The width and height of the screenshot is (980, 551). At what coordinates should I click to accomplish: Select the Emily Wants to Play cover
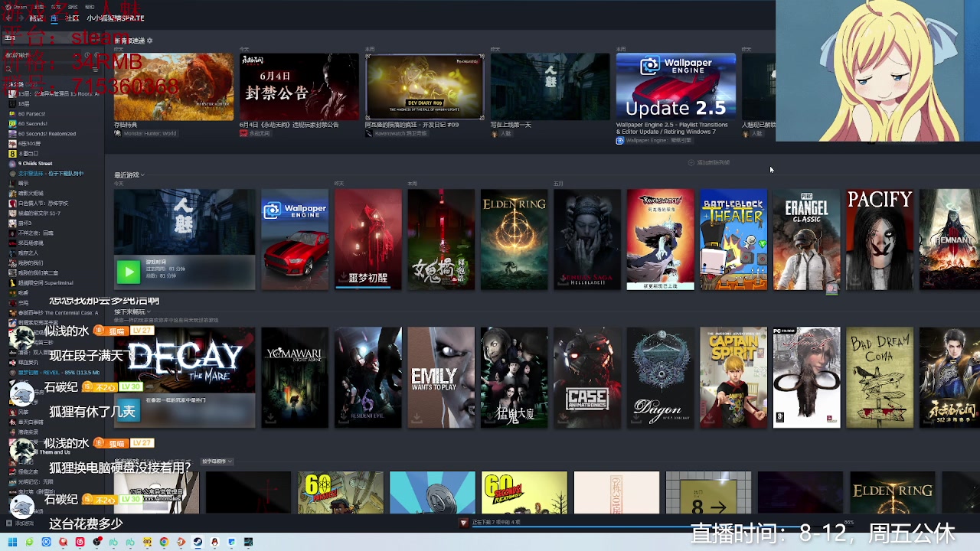click(x=441, y=377)
